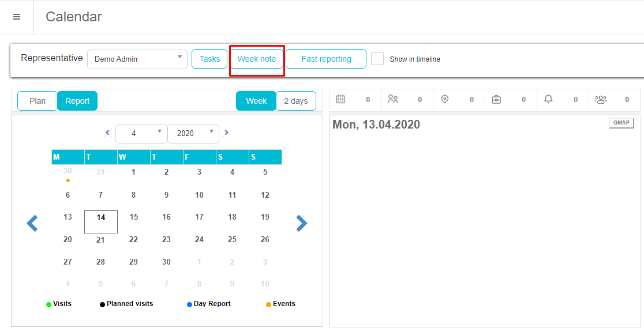644x332 pixels.
Task: Open the hamburger navigation menu
Action: [x=17, y=17]
